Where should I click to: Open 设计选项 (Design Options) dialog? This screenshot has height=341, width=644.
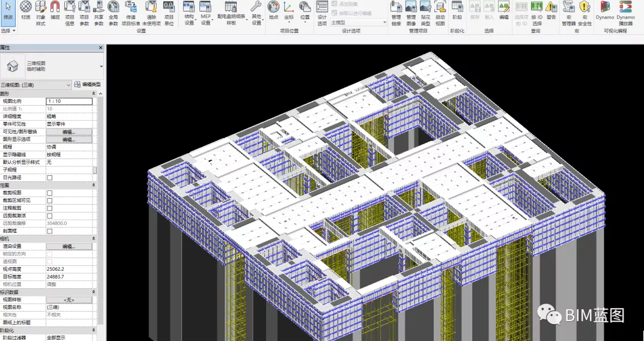click(x=323, y=13)
